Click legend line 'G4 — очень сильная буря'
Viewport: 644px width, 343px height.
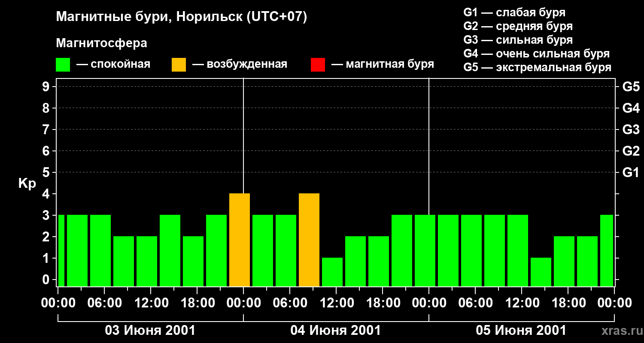(537, 54)
